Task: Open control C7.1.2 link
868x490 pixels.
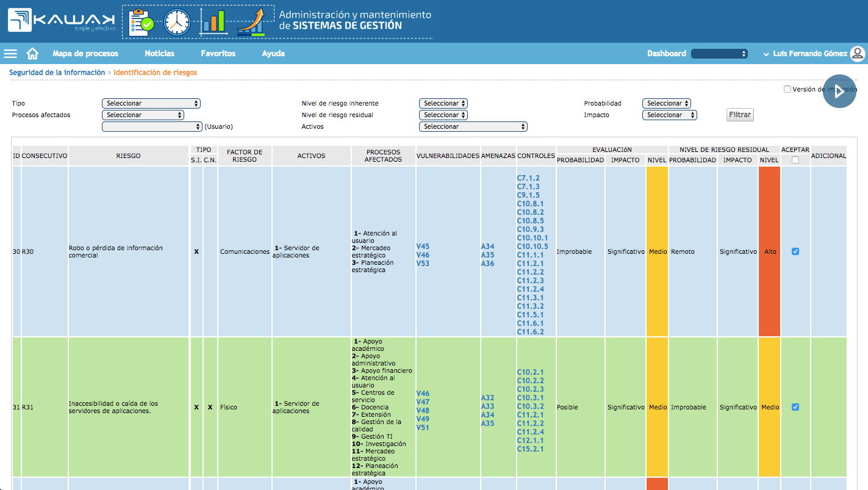Action: click(x=528, y=178)
